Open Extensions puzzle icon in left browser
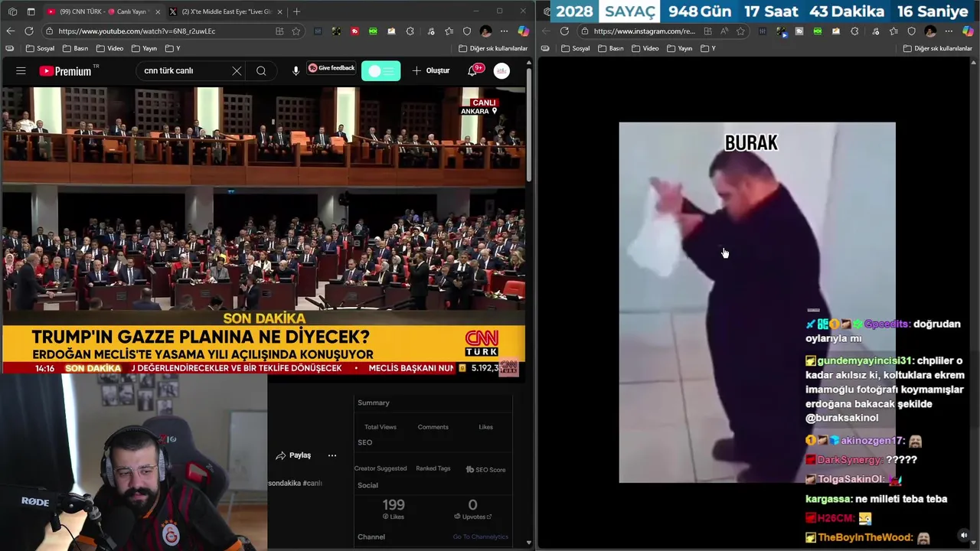This screenshot has width=980, height=551. 410,31
